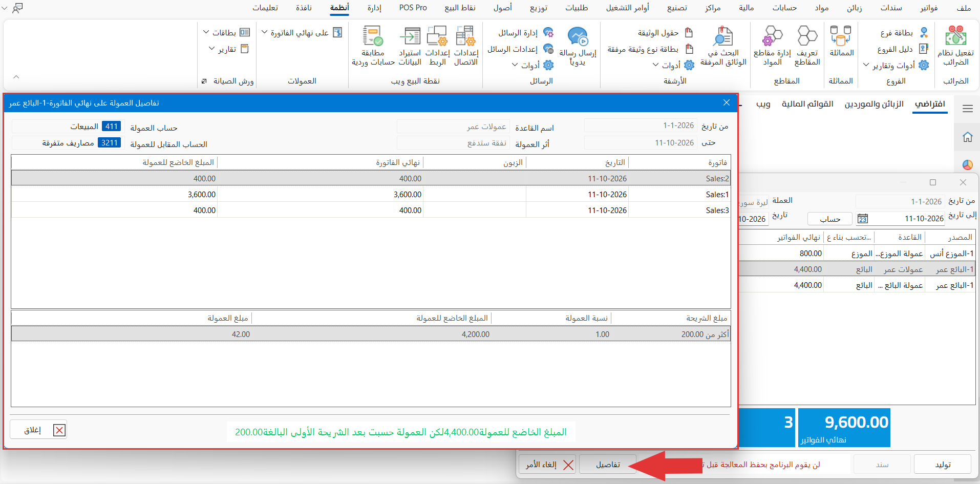
Task: Open تفعيل نظام الضرائب icon in ribbon
Action: tap(955, 46)
